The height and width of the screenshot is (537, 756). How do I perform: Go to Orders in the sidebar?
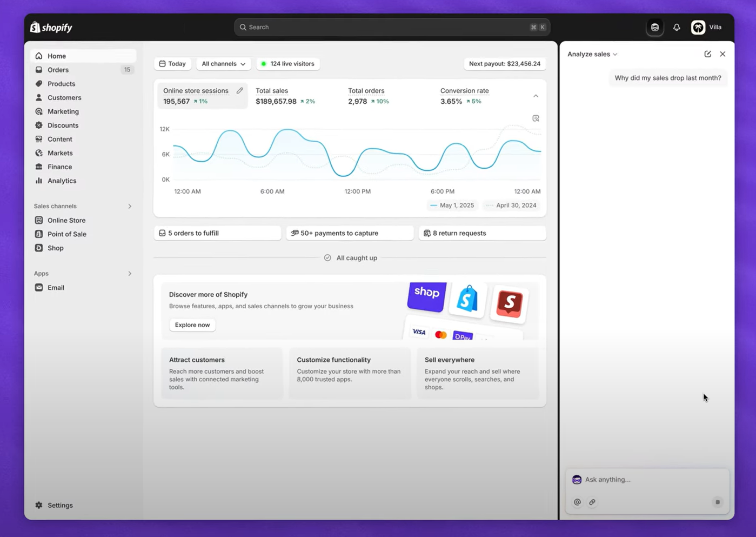[x=83, y=70]
